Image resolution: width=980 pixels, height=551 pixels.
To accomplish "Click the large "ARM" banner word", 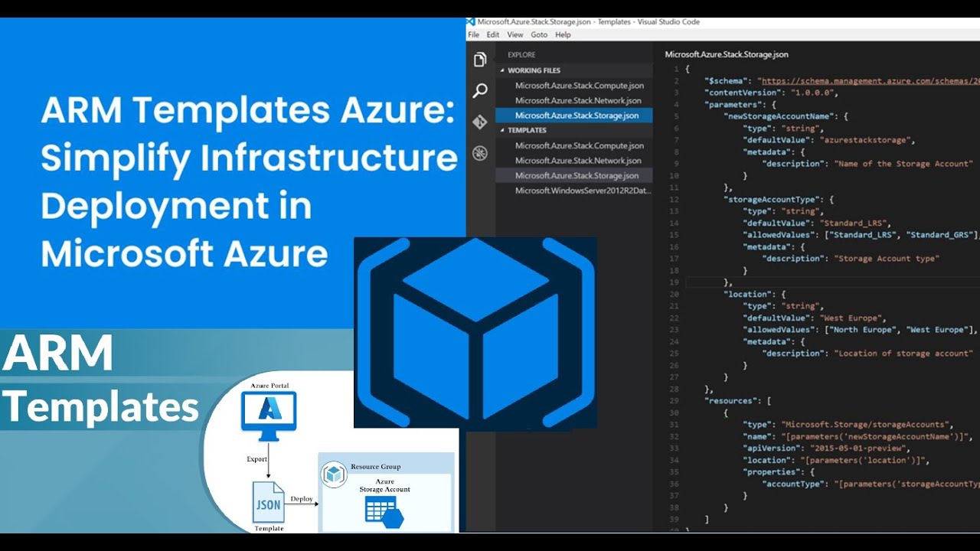I will (x=58, y=354).
